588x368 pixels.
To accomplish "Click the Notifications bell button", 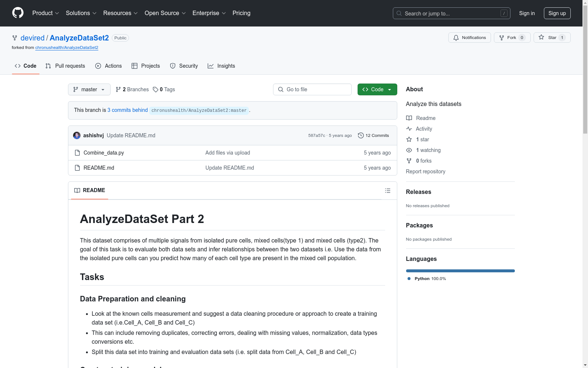I will click(469, 38).
